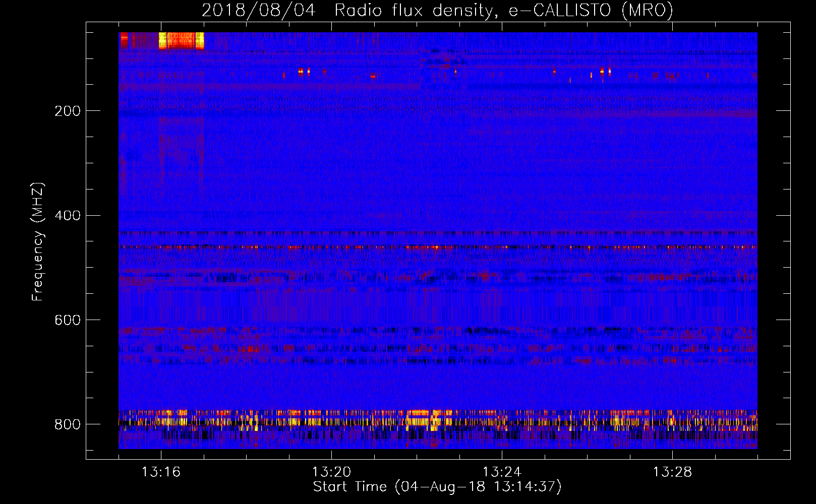The height and width of the screenshot is (504, 816).
Task: Click the '13:20' time tick label
Action: click(331, 472)
